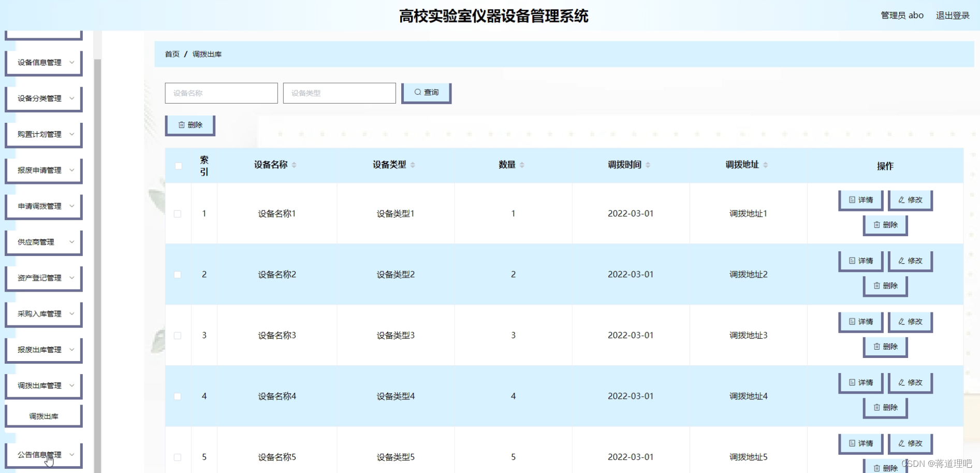Viewport: 980px width, 473px height.
Task: Click the trash icon on row 3 删除 button
Action: coord(876,347)
